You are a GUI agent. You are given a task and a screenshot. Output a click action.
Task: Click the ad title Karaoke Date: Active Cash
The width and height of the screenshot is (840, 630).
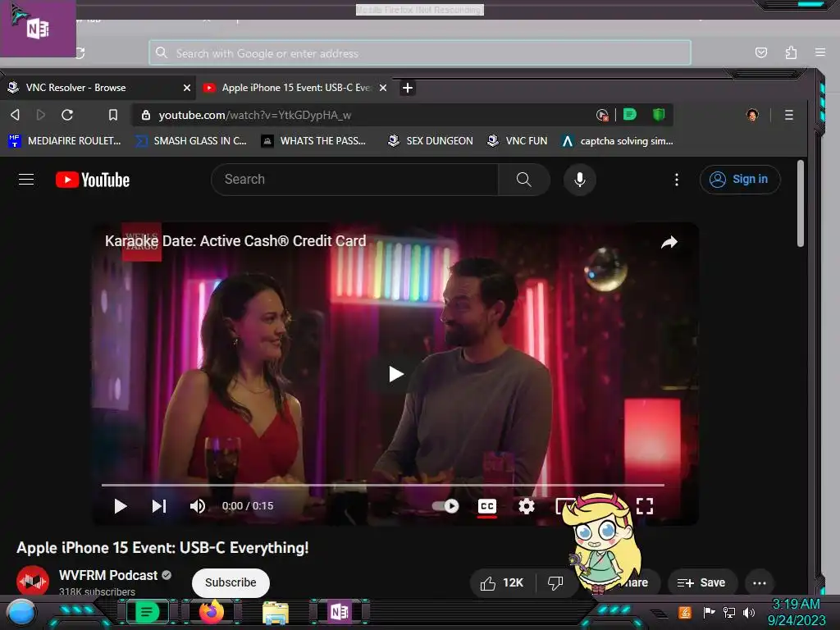click(235, 241)
